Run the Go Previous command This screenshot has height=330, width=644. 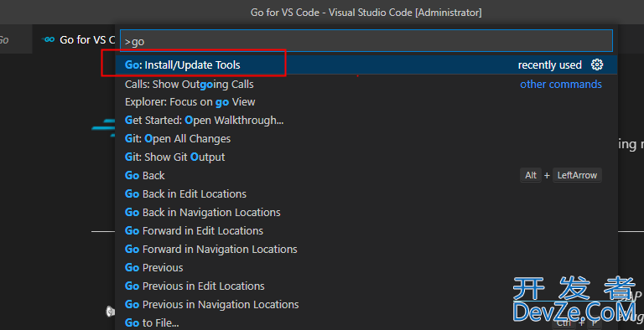(366, 268)
